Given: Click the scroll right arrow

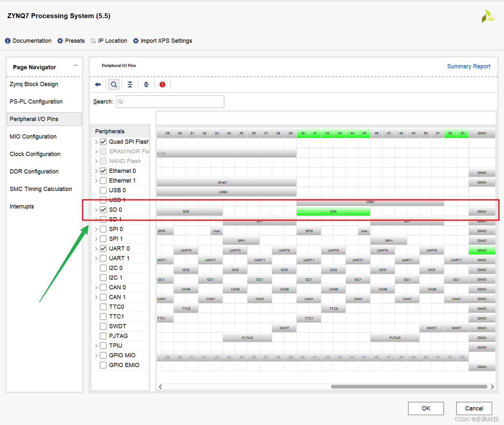Looking at the screenshot, I should [x=492, y=386].
